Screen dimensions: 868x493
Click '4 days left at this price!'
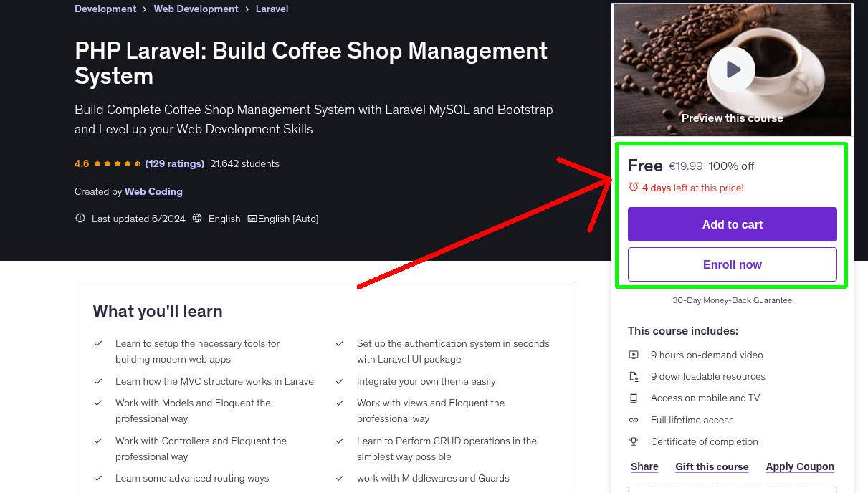point(693,188)
